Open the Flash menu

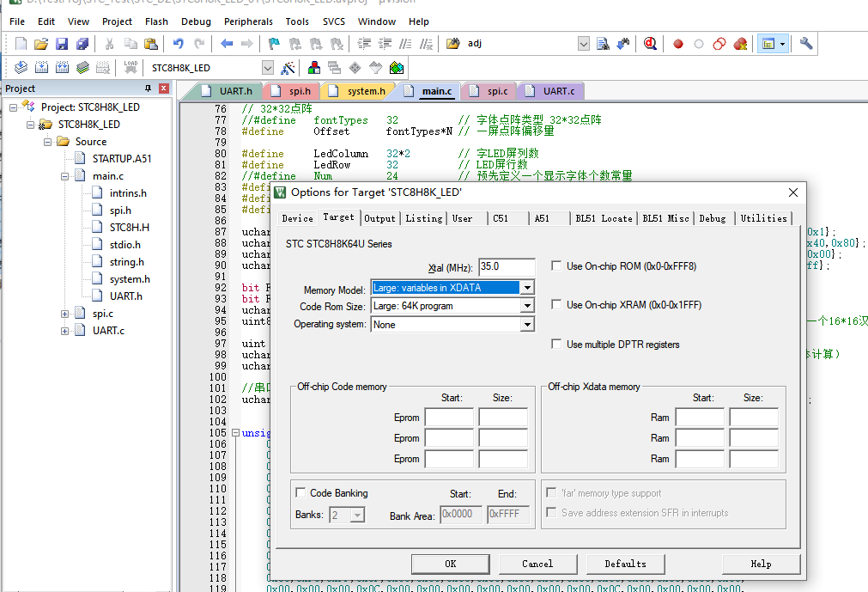(156, 21)
